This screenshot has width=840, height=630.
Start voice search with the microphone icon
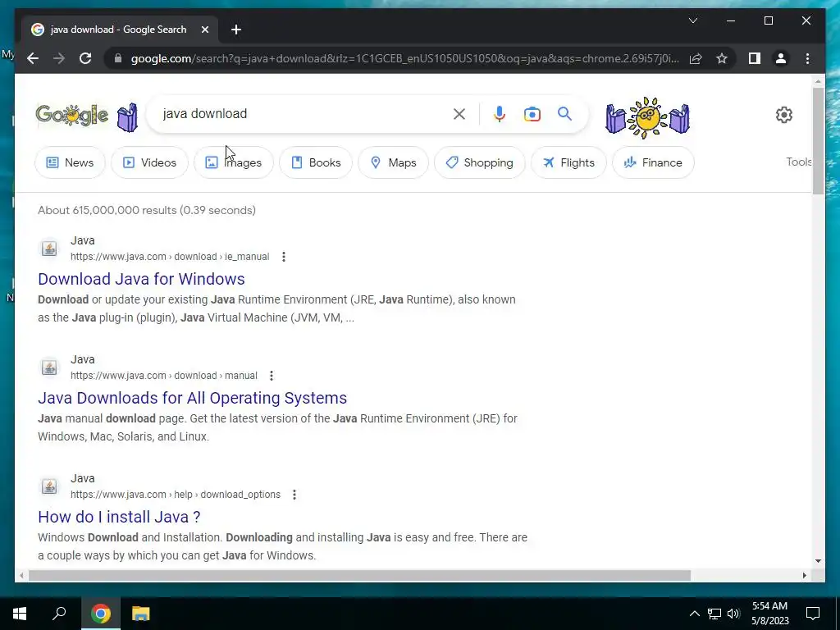[x=500, y=114]
